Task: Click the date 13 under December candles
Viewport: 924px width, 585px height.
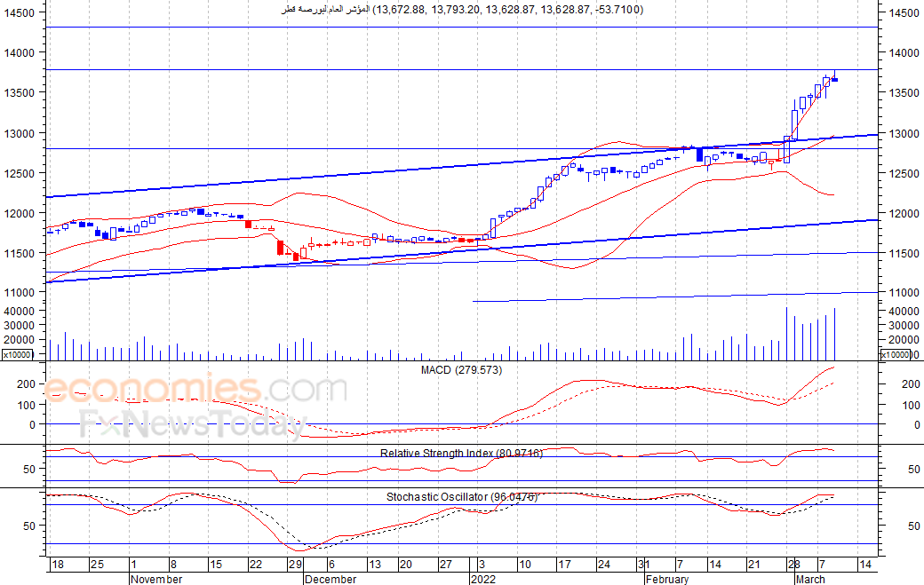Action: 375,565
